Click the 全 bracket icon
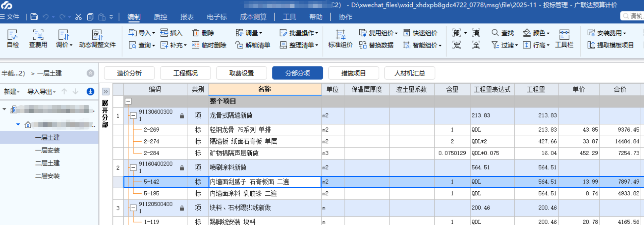The image size is (644, 225). tap(476, 45)
